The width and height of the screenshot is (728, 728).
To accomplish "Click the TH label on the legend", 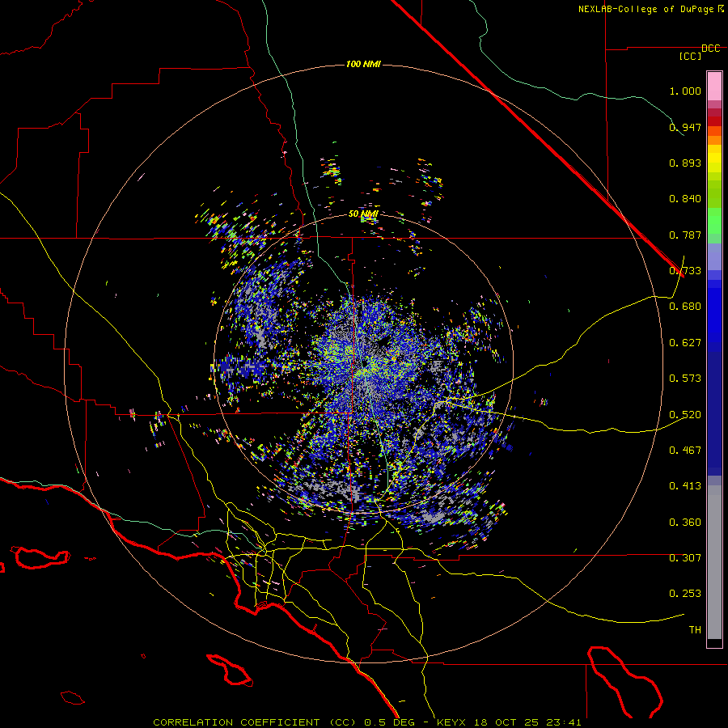I will click(695, 630).
